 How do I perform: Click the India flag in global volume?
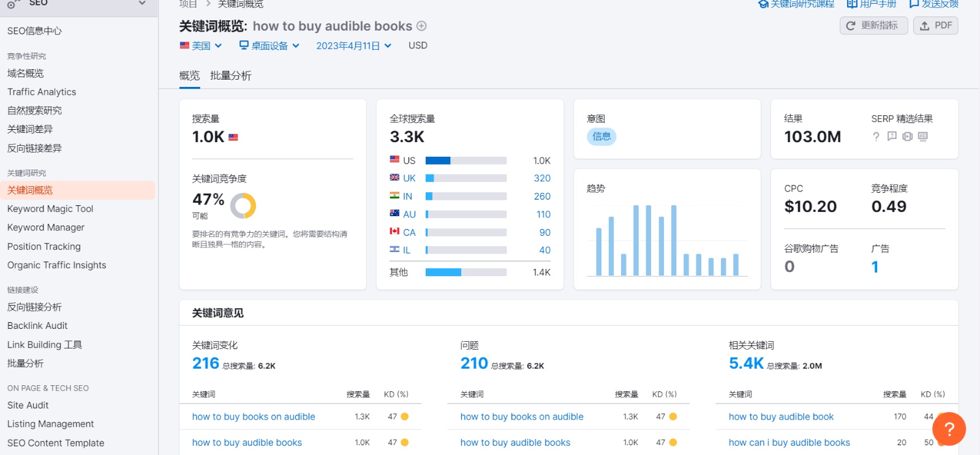point(394,196)
